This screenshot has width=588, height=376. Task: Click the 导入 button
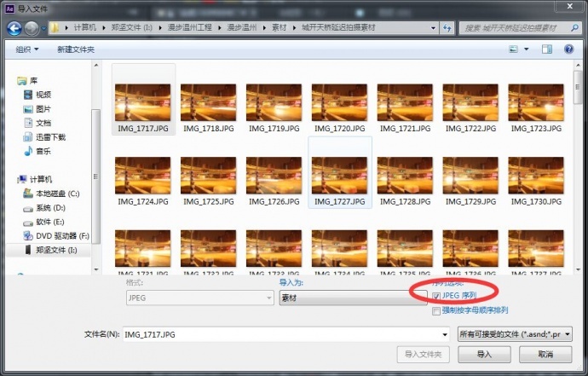(x=484, y=355)
